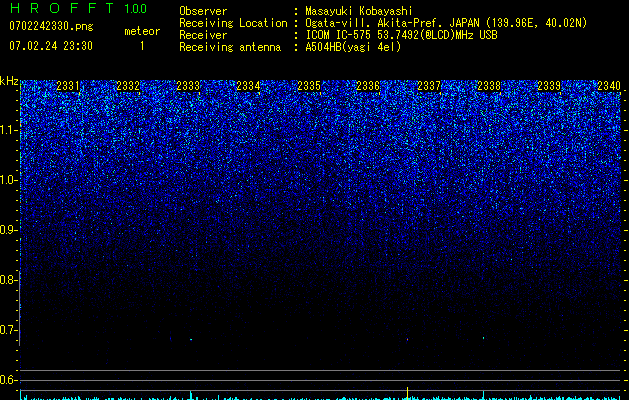Click the 'meteor' count label
This screenshot has width=629, height=400.
click(142, 31)
